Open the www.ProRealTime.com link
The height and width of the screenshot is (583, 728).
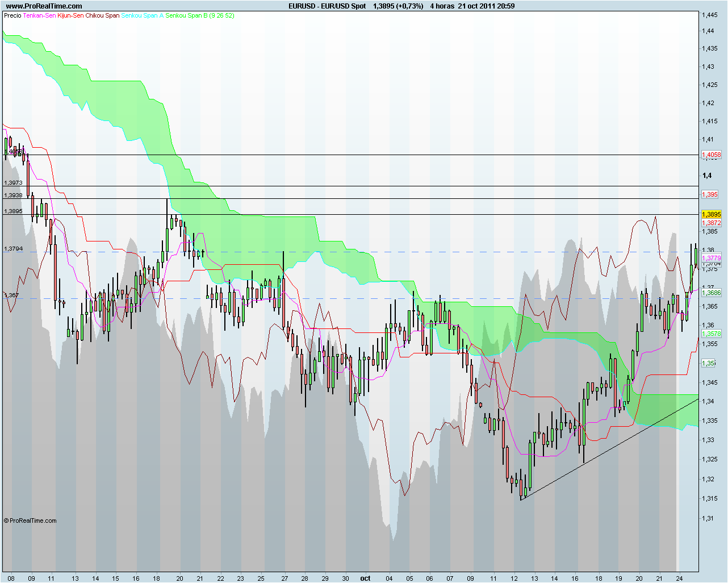point(43,5)
